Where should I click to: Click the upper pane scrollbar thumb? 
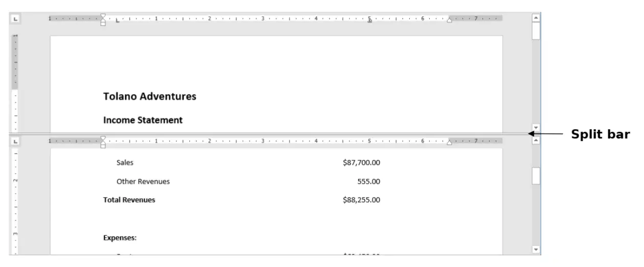(536, 31)
